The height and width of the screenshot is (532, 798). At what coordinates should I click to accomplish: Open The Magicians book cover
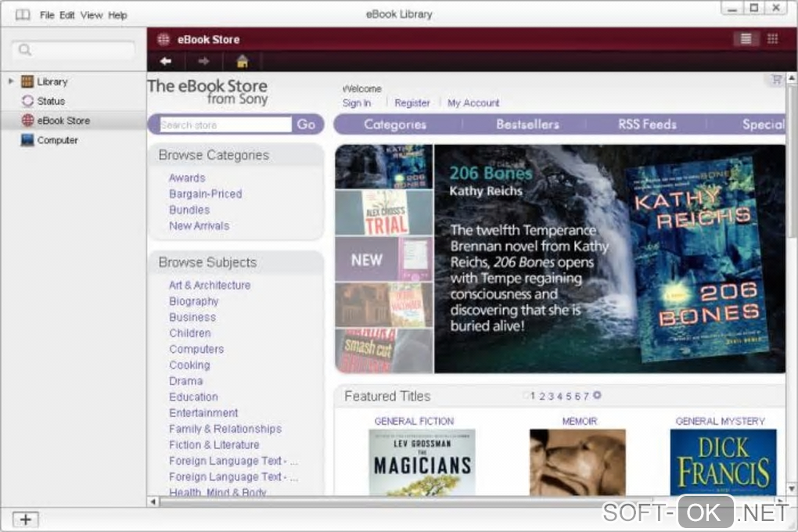pyautogui.click(x=422, y=462)
